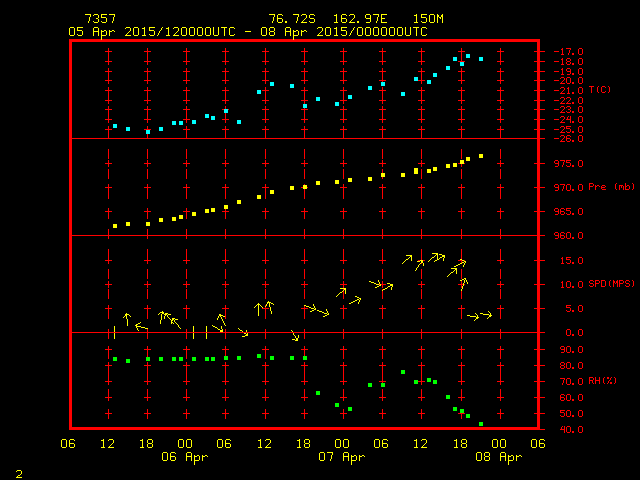Screen dimensions: 640x480
Task: Click the 00 hour label above 06 Apr
Action: 185,444
